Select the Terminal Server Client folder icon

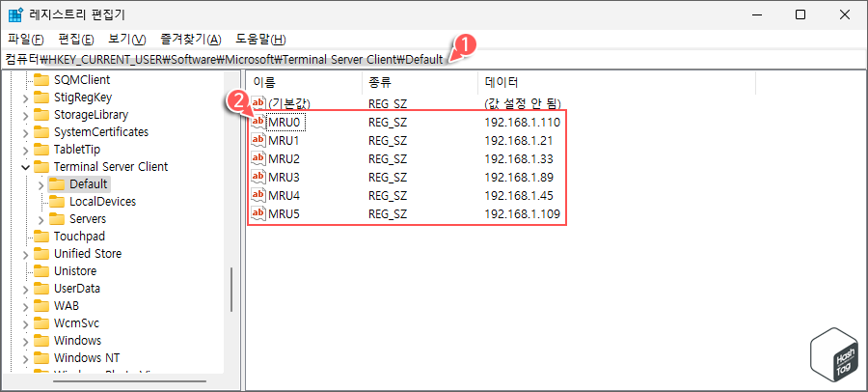click(41, 166)
